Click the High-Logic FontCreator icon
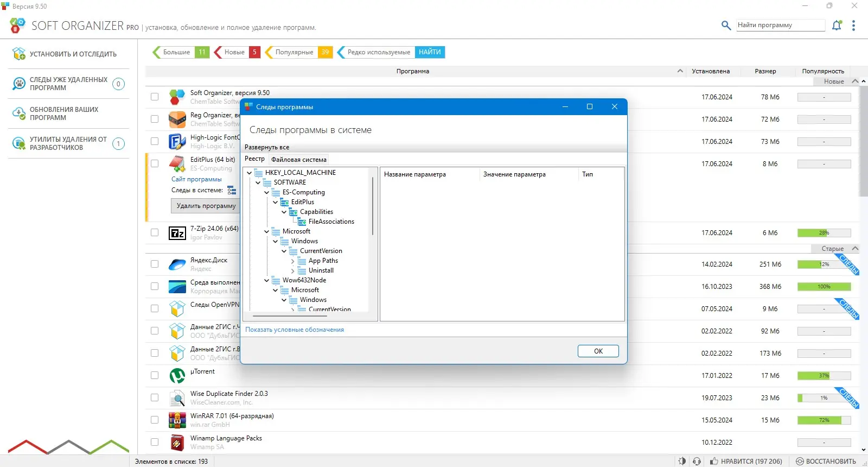Image resolution: width=868 pixels, height=467 pixels. 177,142
